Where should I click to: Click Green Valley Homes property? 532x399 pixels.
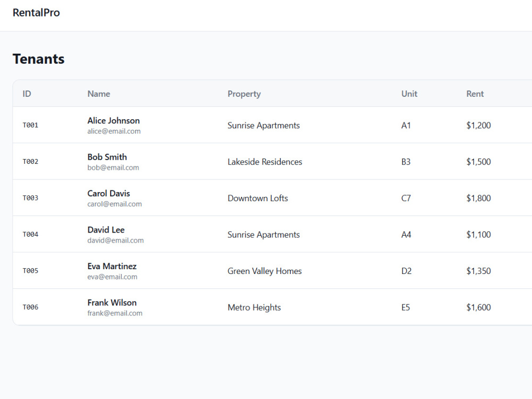[264, 271]
